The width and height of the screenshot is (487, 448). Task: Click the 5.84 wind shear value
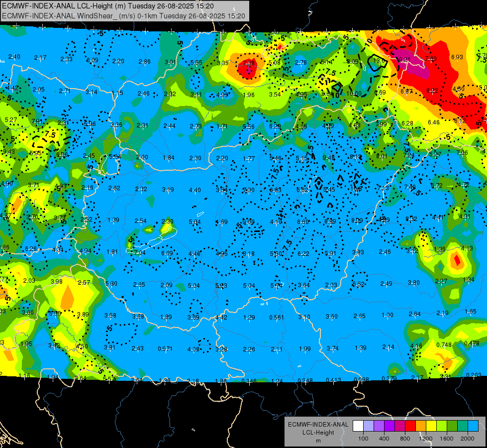point(195,222)
